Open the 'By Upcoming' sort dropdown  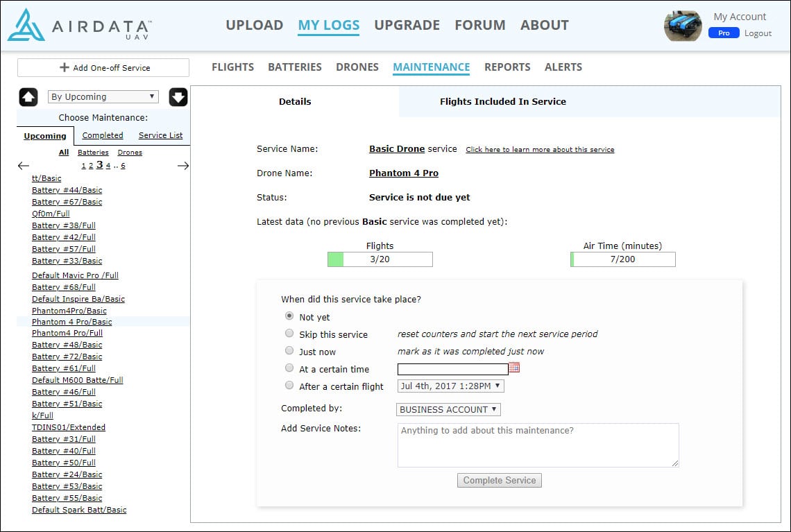click(103, 97)
